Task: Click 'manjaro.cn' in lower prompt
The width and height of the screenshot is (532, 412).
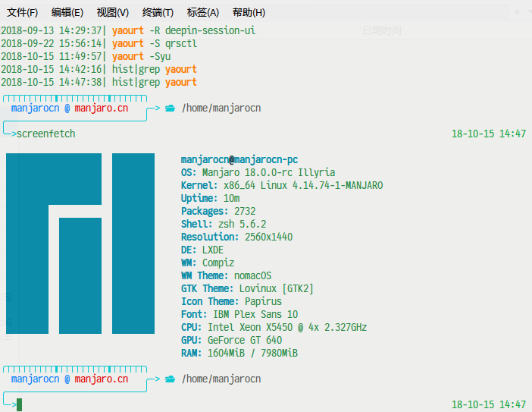Action: point(102,379)
